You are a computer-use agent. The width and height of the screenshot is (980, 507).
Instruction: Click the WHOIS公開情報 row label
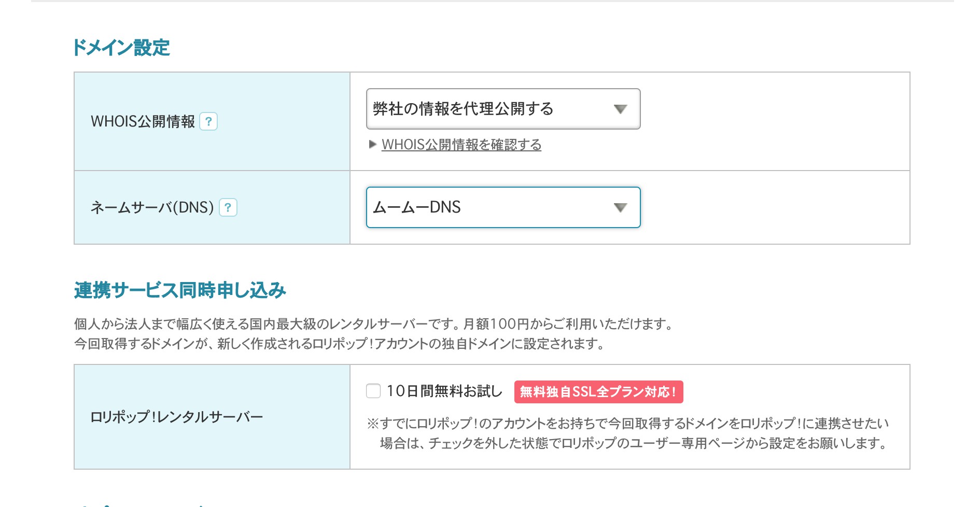[x=143, y=121]
